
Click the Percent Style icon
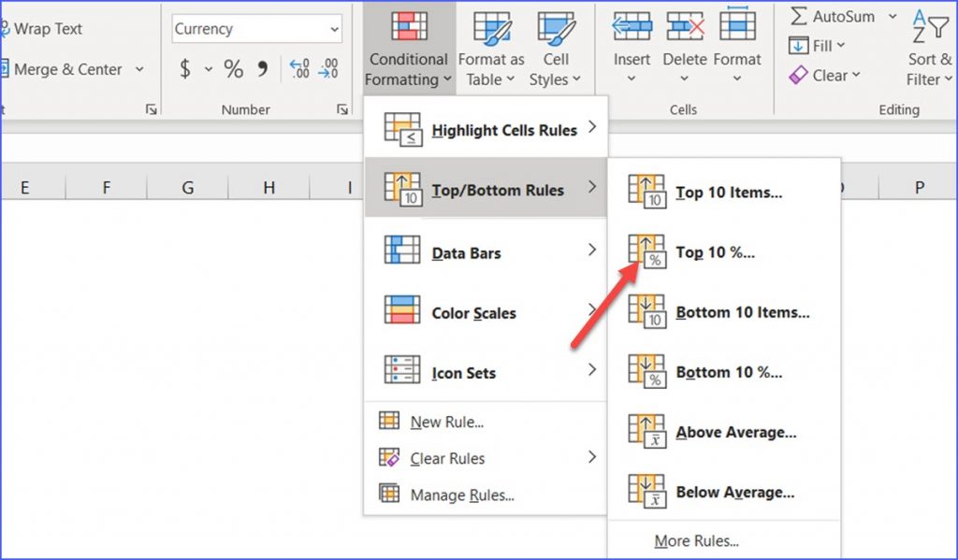(x=233, y=69)
